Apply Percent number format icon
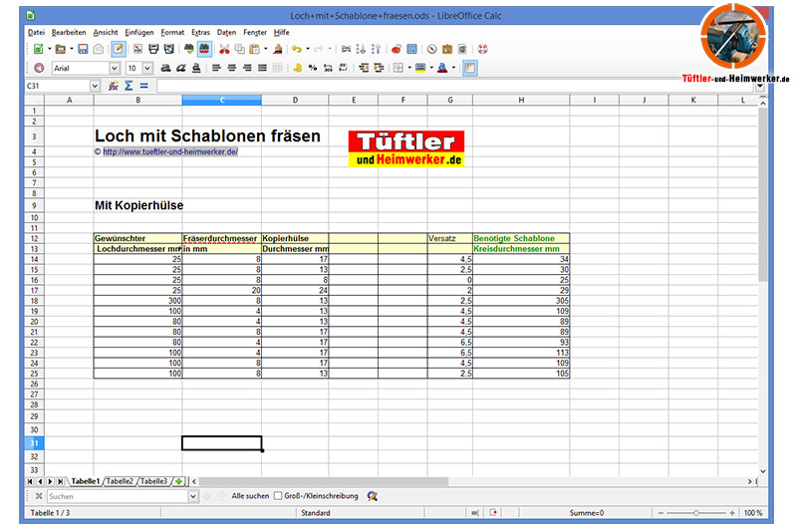 point(313,68)
